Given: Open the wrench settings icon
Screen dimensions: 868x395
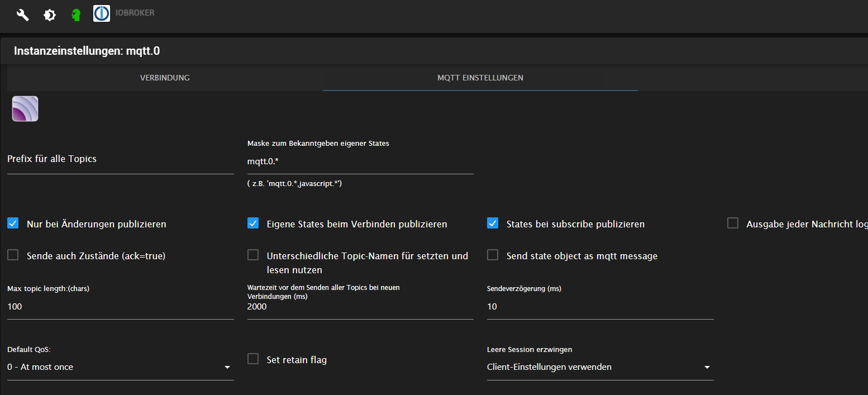Looking at the screenshot, I should pos(23,15).
